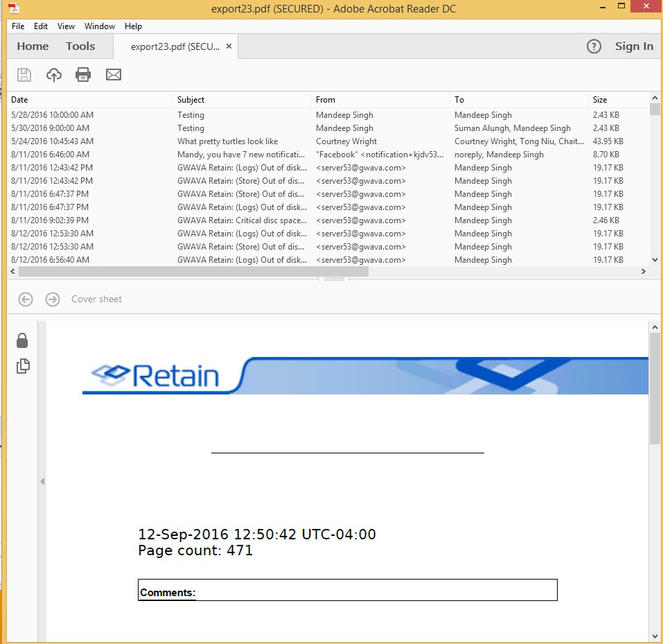Click the 12-Sep-2016 12:50:42 timestamp text
The image size is (663, 644).
click(256, 534)
